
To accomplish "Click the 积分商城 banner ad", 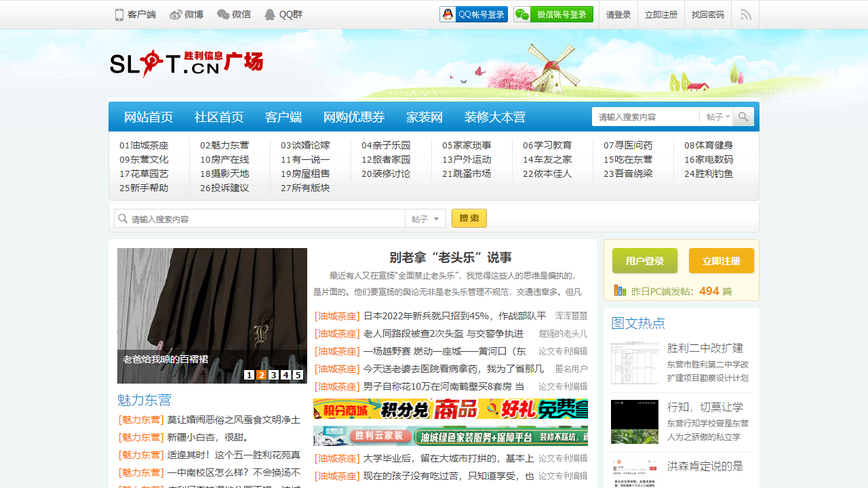I will pos(450,409).
